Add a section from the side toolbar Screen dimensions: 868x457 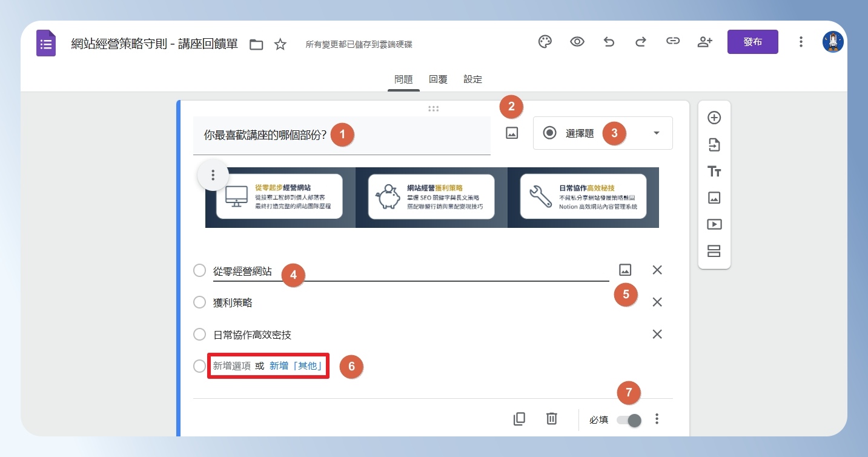[714, 251]
